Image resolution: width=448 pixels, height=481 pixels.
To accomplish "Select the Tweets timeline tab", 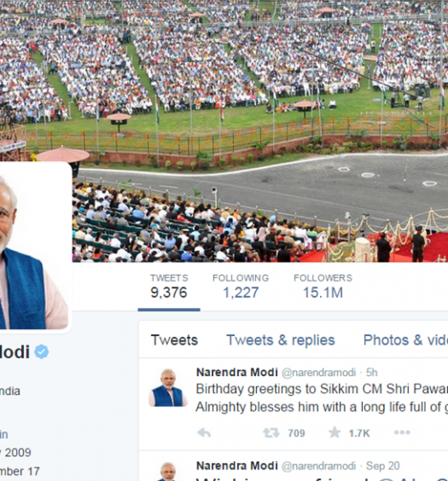I will coord(174,340).
